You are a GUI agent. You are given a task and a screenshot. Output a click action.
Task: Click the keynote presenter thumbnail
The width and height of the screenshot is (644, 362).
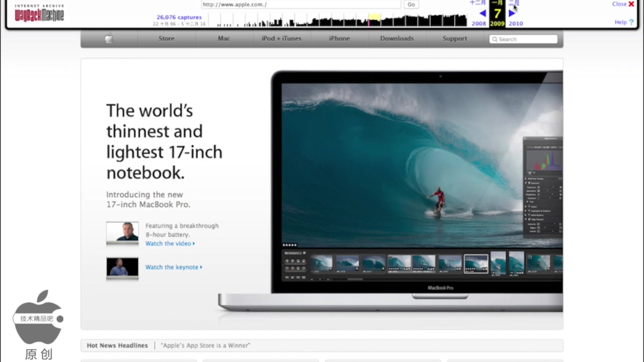click(122, 267)
